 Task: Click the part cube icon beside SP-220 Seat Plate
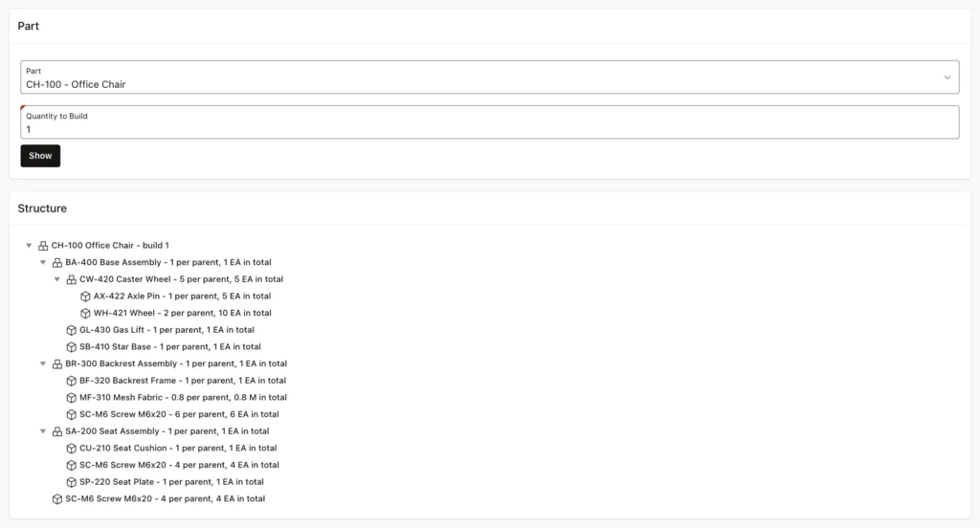point(71,482)
